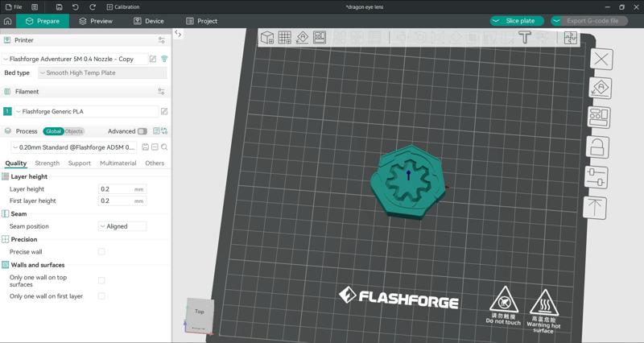Open the plate settings sliders icon
Image resolution: width=644 pixels, height=343 pixels.
point(596,177)
